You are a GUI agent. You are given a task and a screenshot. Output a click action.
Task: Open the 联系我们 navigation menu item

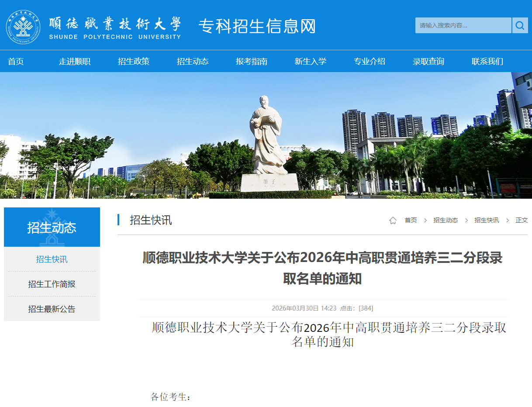click(x=487, y=61)
